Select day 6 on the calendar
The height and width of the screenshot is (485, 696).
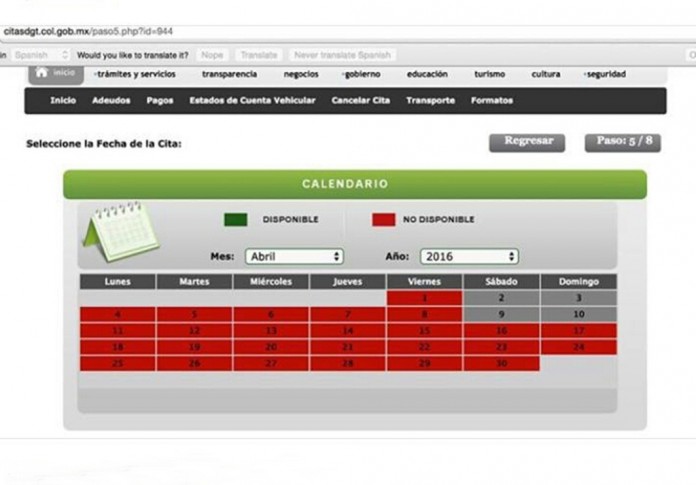pos(271,314)
